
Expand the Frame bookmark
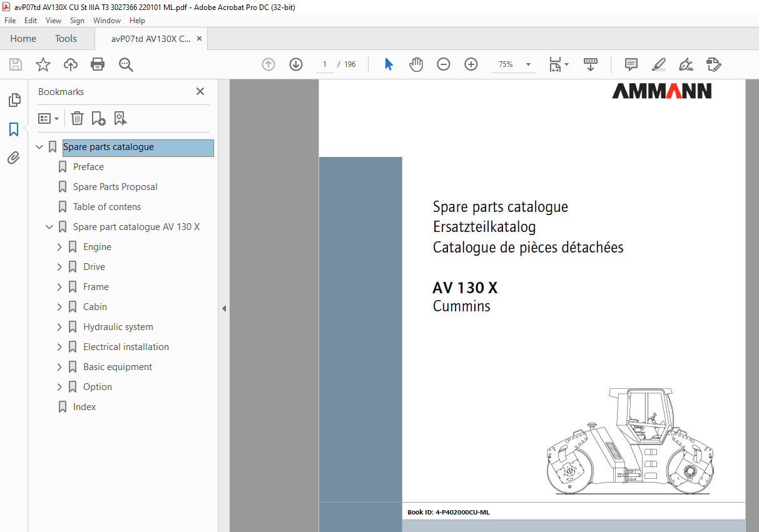59,287
